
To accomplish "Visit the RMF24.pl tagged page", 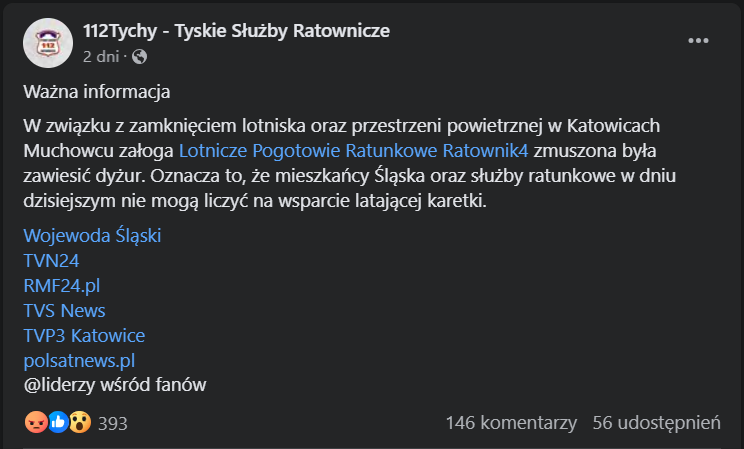I will 62,285.
